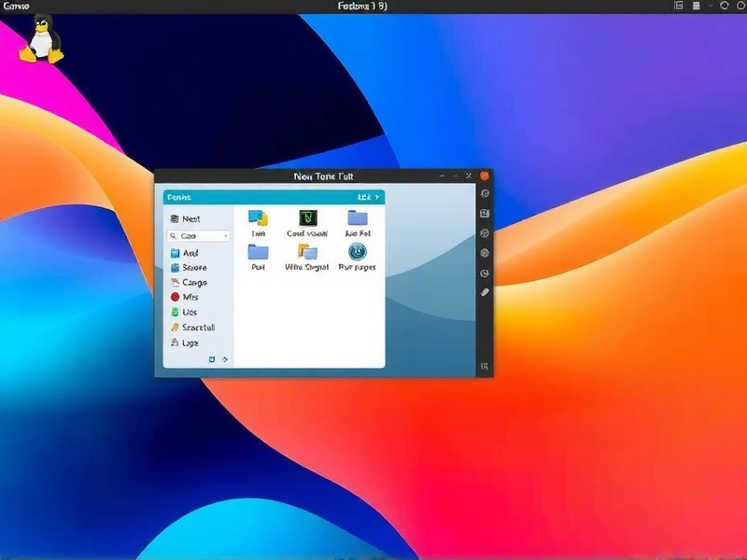Click the camera icon in the right dock
Screen dimensions: 747x560
[486, 193]
